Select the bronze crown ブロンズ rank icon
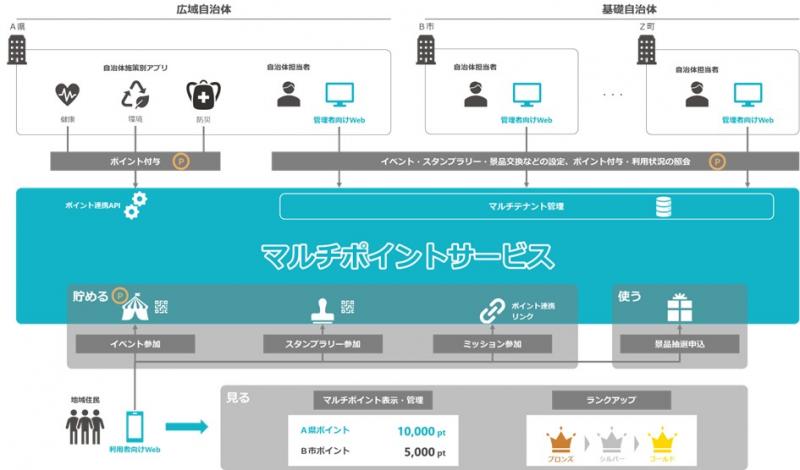This screenshot has height=470, width=800. click(x=561, y=438)
